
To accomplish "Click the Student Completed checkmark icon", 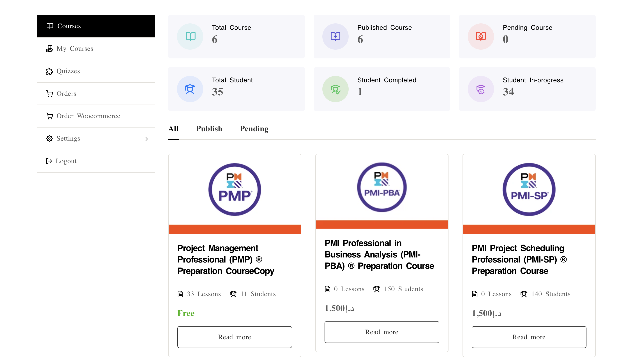I will coord(335,89).
